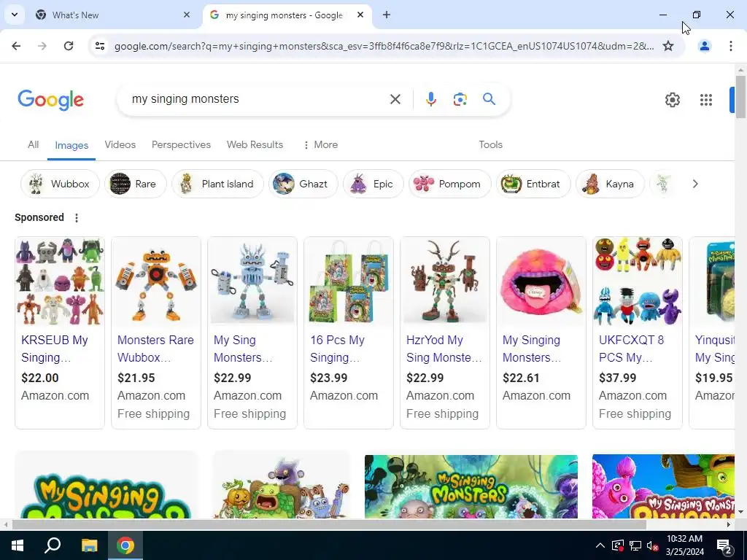Filter images by Wubbox chip
747x560 pixels.
coord(60,184)
